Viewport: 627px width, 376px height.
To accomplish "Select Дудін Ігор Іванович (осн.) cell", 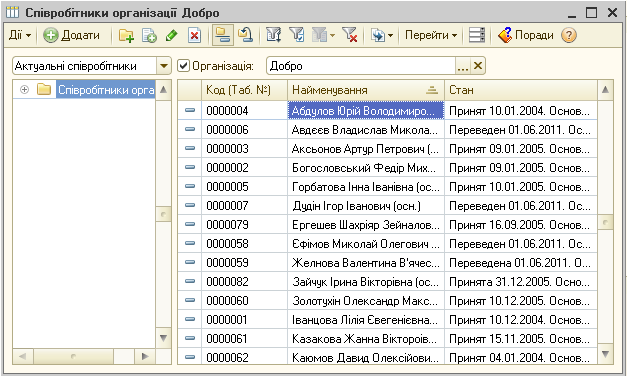I will point(365,205).
